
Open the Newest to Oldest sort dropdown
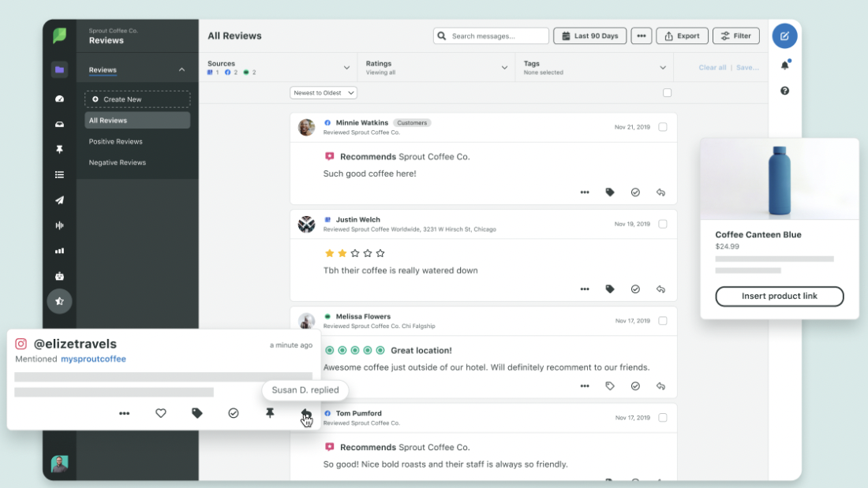coord(324,93)
